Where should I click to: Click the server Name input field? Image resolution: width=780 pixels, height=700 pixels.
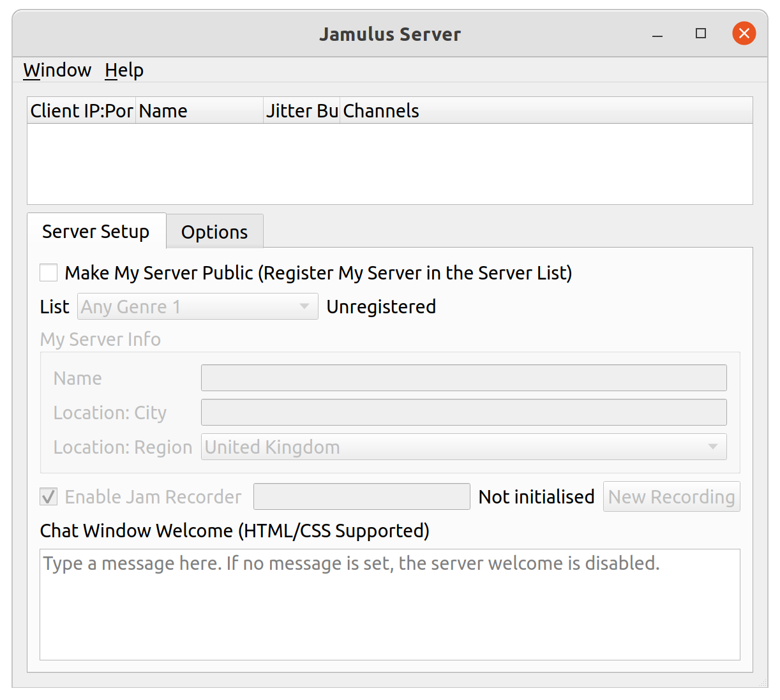point(464,378)
